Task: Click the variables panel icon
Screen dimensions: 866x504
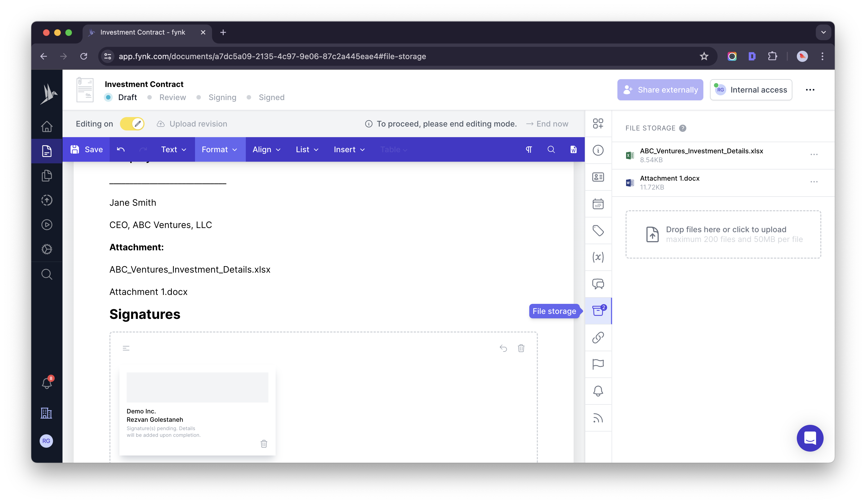Action: [x=598, y=257]
